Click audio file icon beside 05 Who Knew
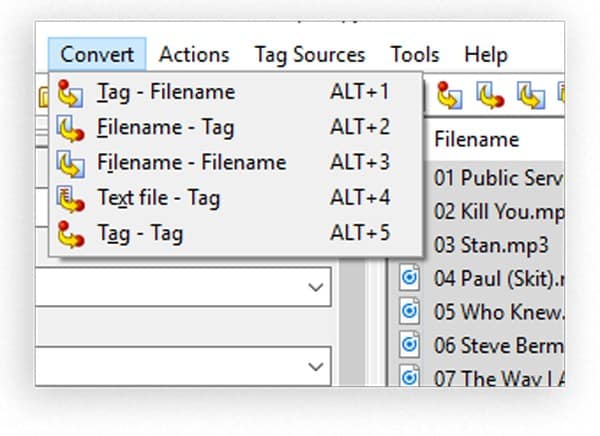This screenshot has height=436, width=600. coord(409,311)
